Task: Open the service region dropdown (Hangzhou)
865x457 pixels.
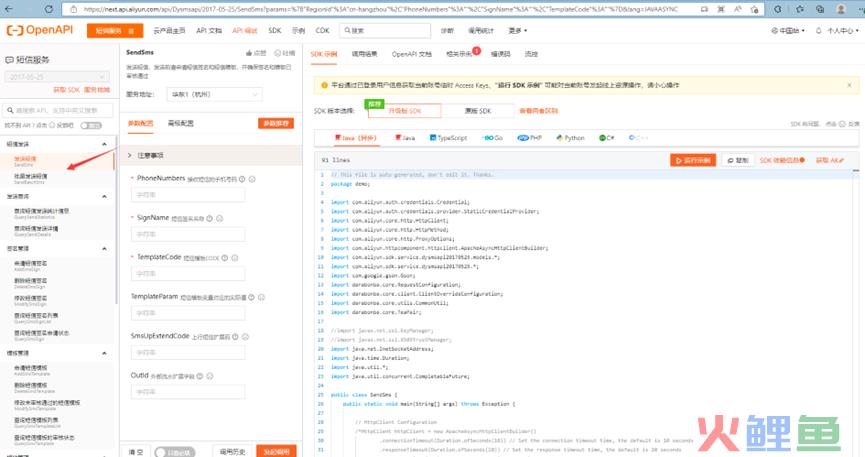Action: point(215,94)
